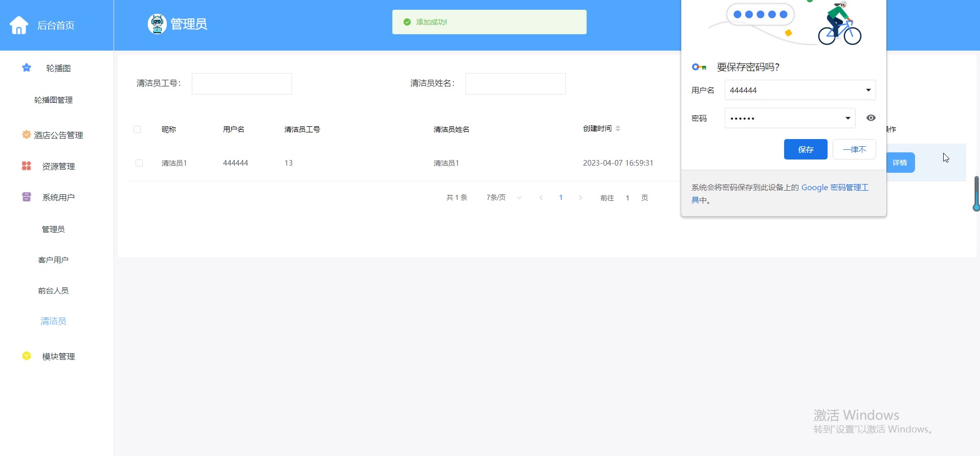
Task: Click the red grid icon beside 资源管理
Action: click(x=27, y=166)
